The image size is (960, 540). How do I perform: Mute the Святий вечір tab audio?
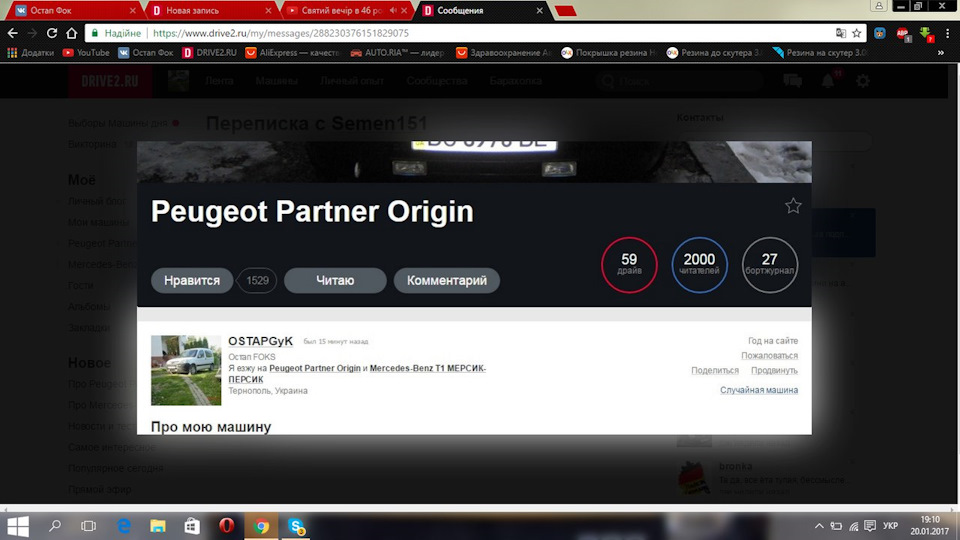tap(392, 10)
